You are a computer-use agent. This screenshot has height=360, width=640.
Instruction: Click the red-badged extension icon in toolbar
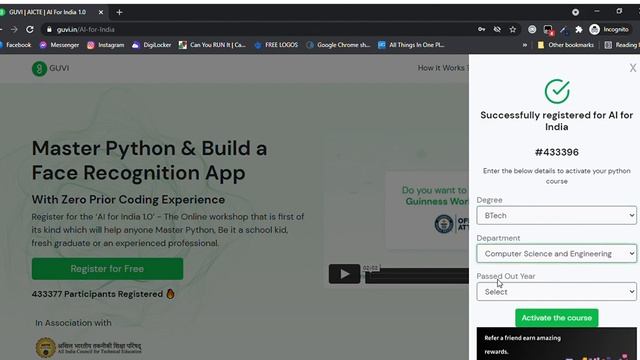click(548, 30)
